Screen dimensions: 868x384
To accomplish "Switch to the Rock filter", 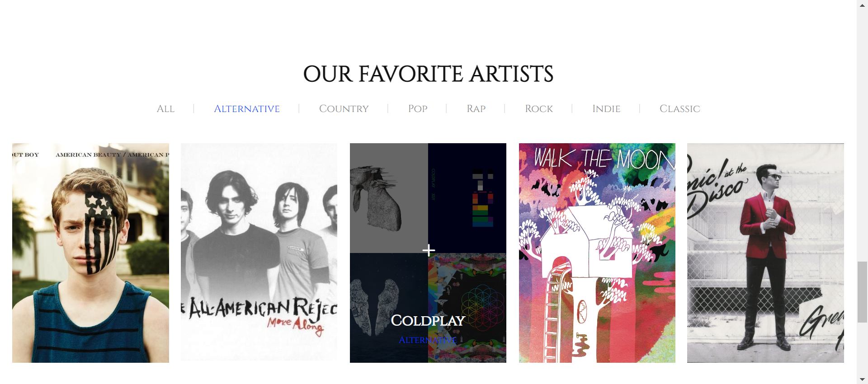I will click(x=539, y=109).
